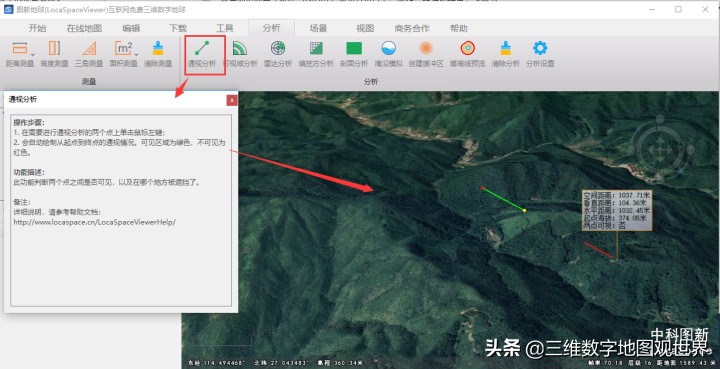
Task: Select the 高度测量 height measure tool
Action: (x=54, y=54)
